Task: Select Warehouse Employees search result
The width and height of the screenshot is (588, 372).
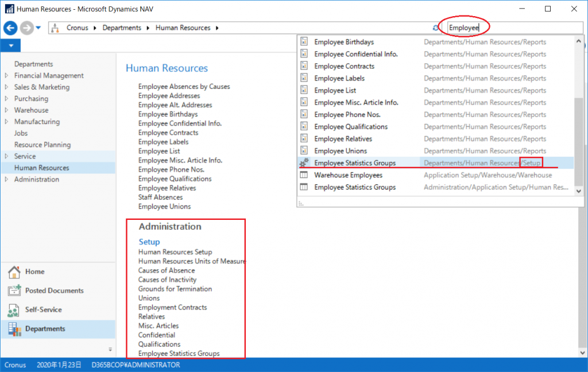Action: (x=436, y=175)
